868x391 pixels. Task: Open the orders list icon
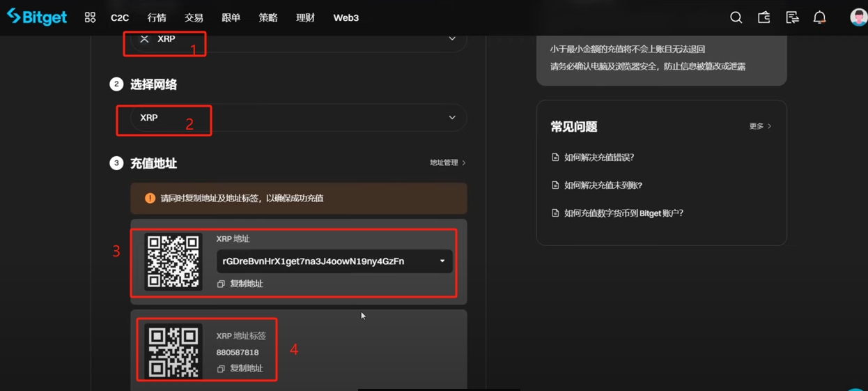(792, 17)
